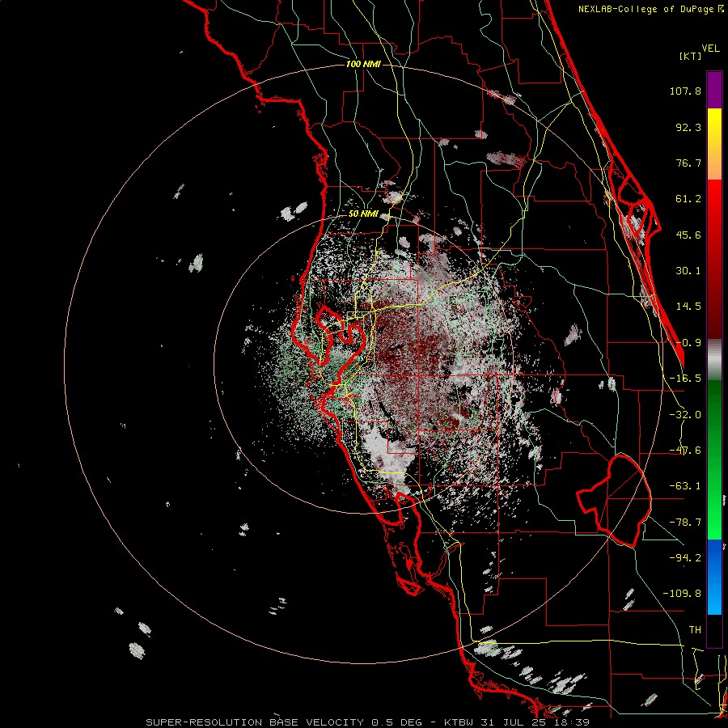This screenshot has width=728, height=728.
Task: Click the -63.1 velocity scale value
Action: 685,486
